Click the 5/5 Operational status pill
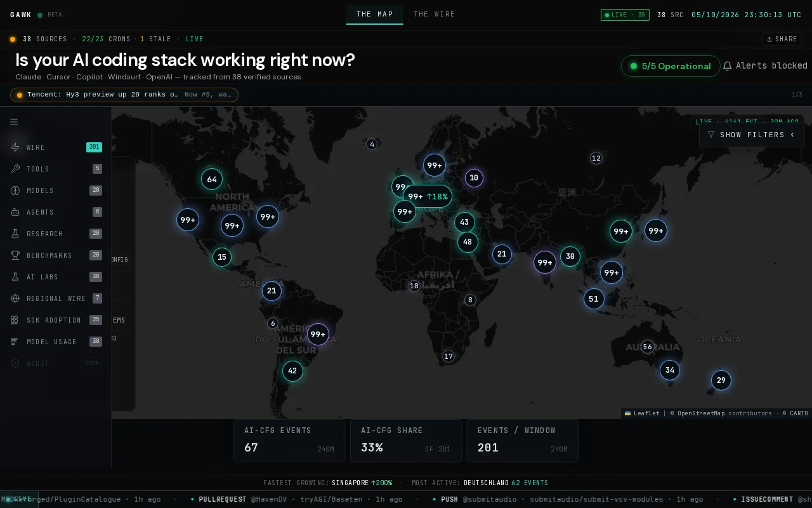This screenshot has width=812, height=508. (x=671, y=66)
